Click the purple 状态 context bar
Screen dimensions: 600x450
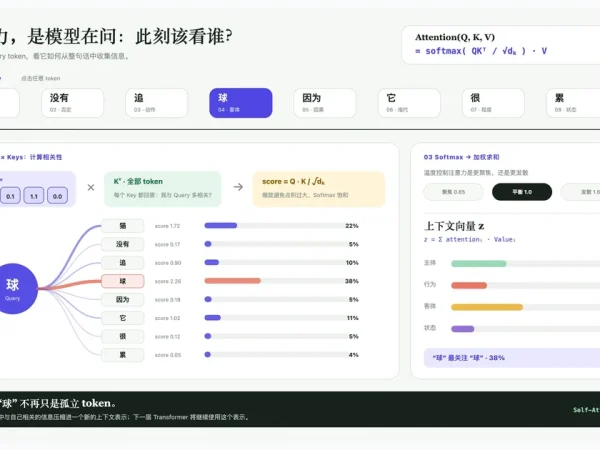[x=463, y=329]
